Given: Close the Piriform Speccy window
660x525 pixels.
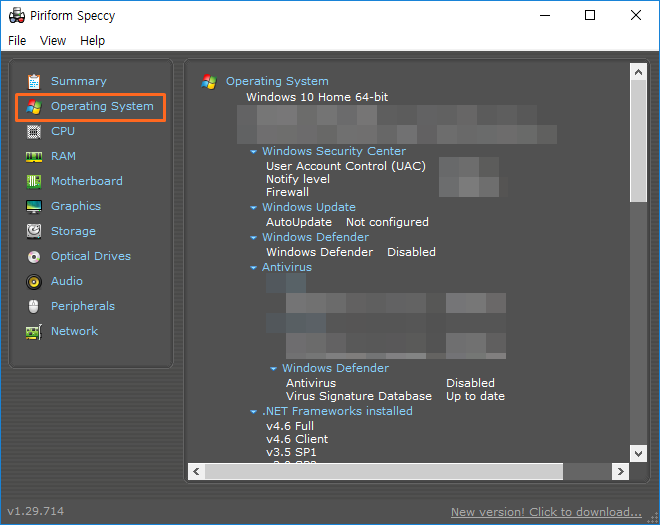Looking at the screenshot, I should tap(636, 16).
